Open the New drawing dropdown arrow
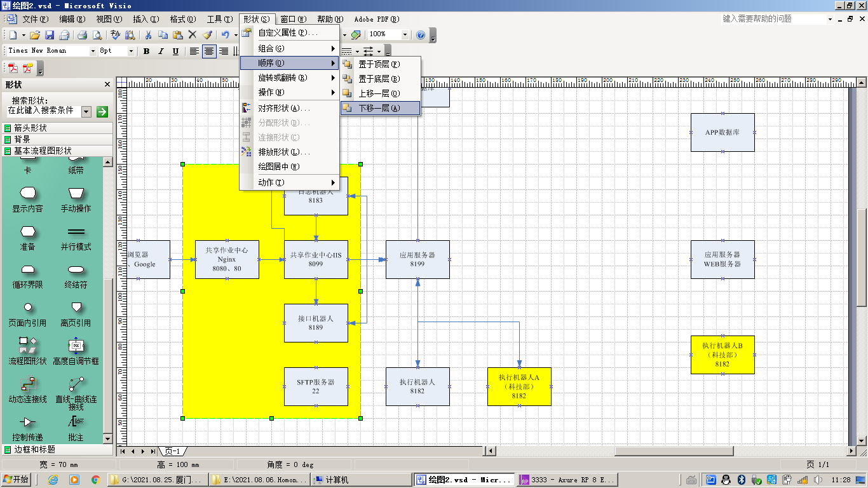Screen dimensions: 868x488 tap(24, 35)
